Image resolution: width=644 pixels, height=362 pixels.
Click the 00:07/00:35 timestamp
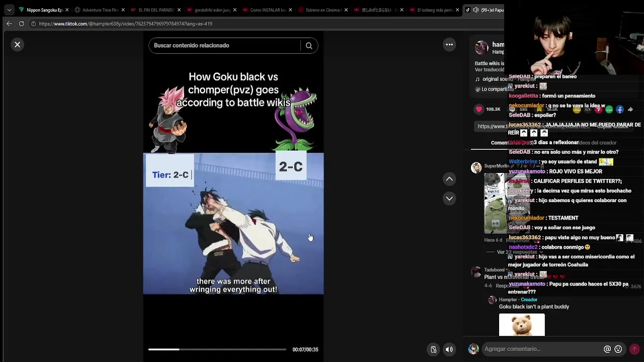click(305, 349)
